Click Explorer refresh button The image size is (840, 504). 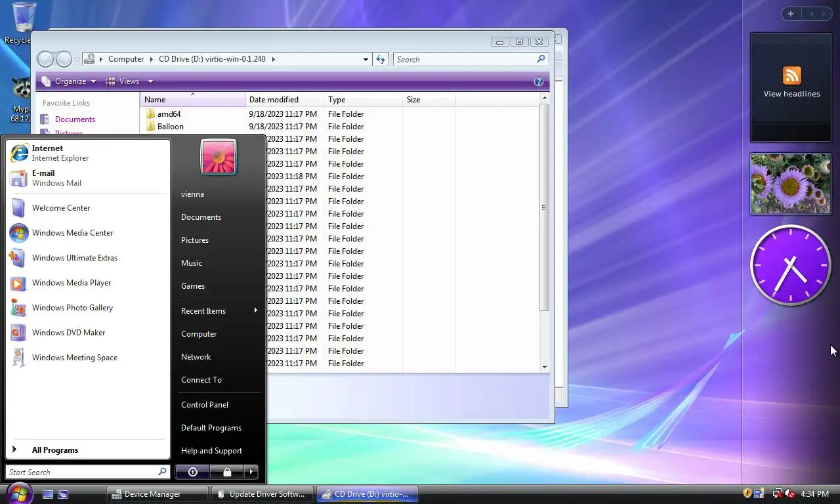pos(381,59)
